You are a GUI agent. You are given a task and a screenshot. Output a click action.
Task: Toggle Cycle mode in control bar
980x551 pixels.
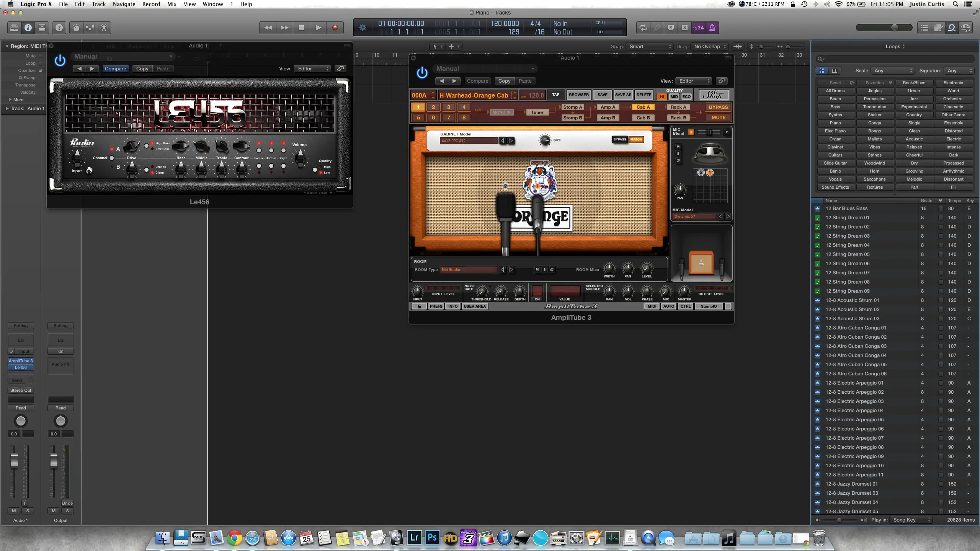click(x=644, y=28)
